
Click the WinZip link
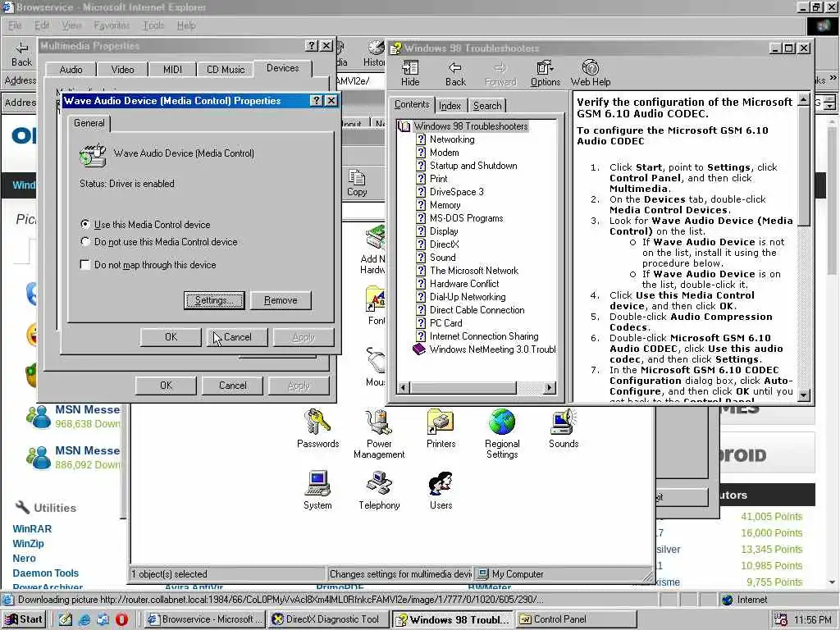click(x=28, y=543)
